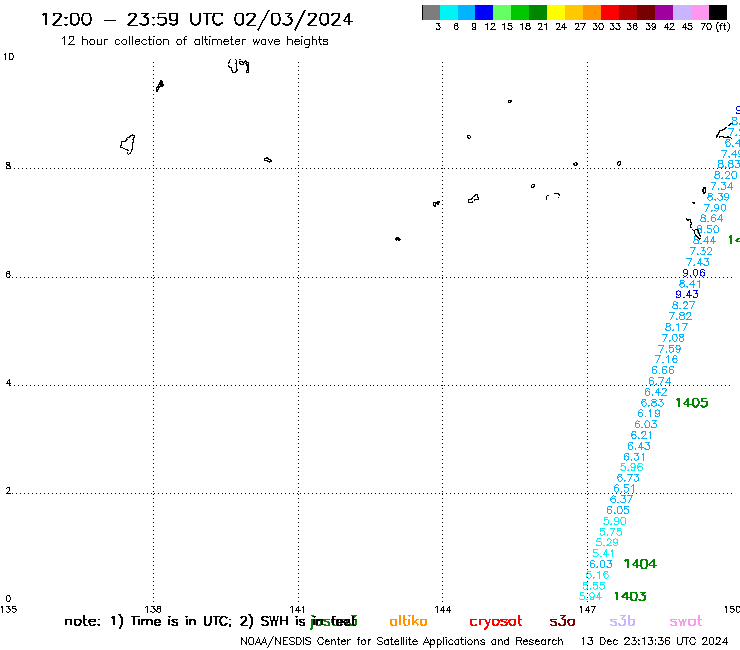Click the pink 'swot' satellite label
The height and width of the screenshot is (650, 740).
[686, 622]
